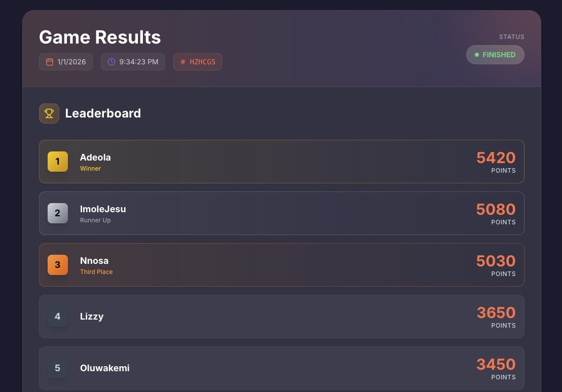Click the rank 4 badge beside Lizzy
The height and width of the screenshot is (392, 562).
tap(57, 316)
